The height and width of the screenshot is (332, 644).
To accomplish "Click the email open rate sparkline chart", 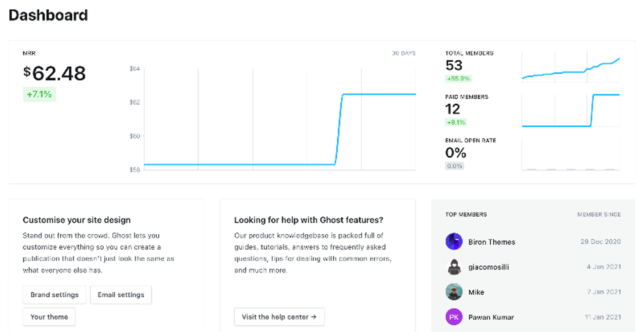I will click(571, 154).
